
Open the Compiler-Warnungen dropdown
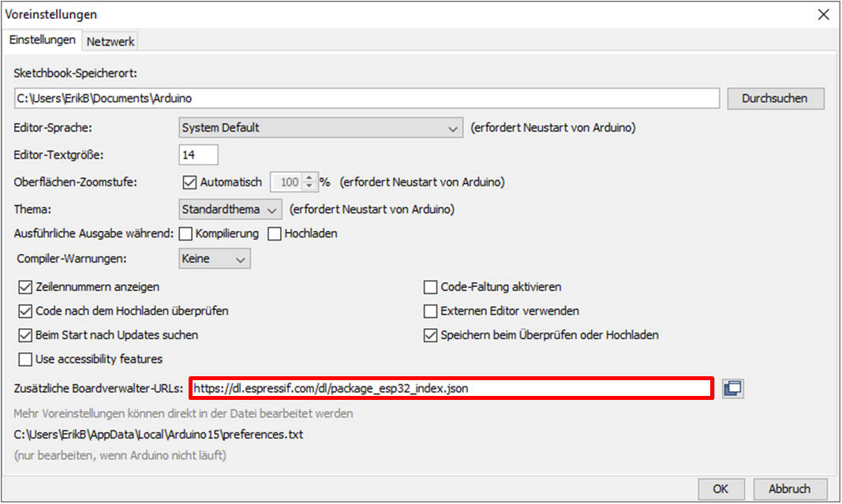click(x=214, y=258)
